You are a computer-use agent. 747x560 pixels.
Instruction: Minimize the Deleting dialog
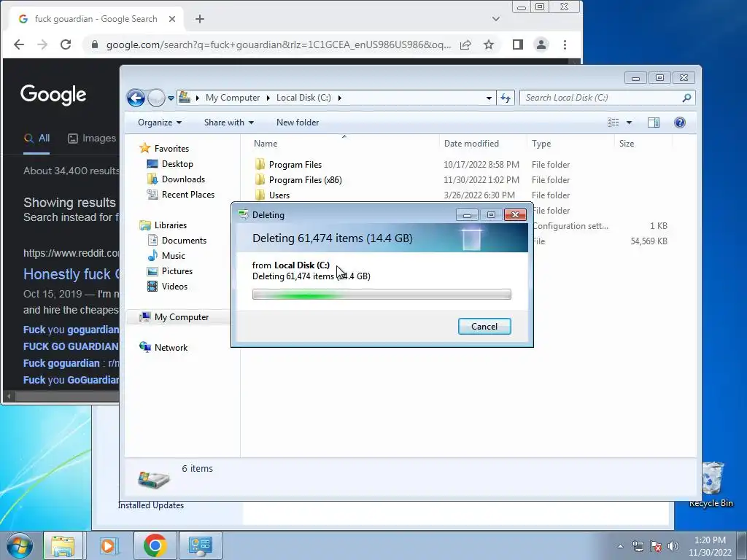[x=467, y=215]
